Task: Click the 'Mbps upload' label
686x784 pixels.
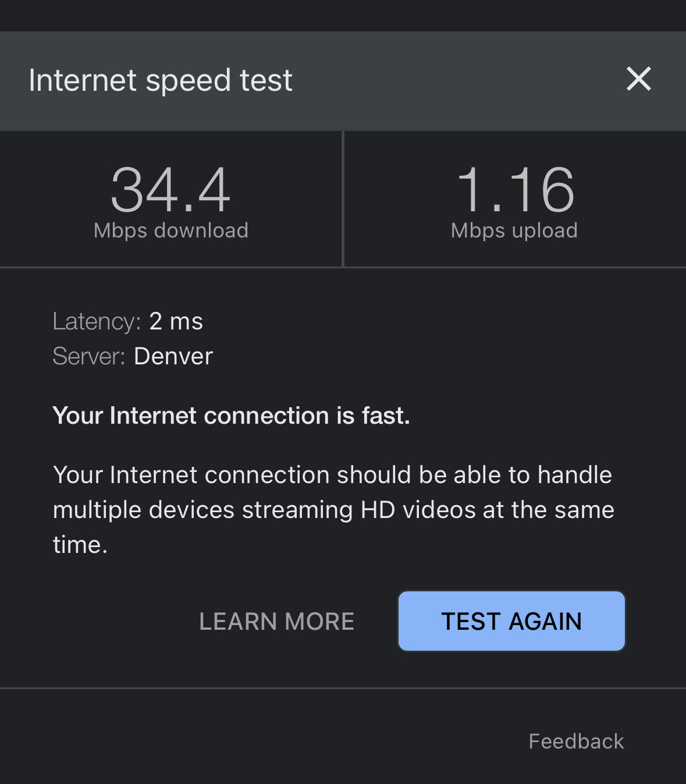Action: point(514,230)
